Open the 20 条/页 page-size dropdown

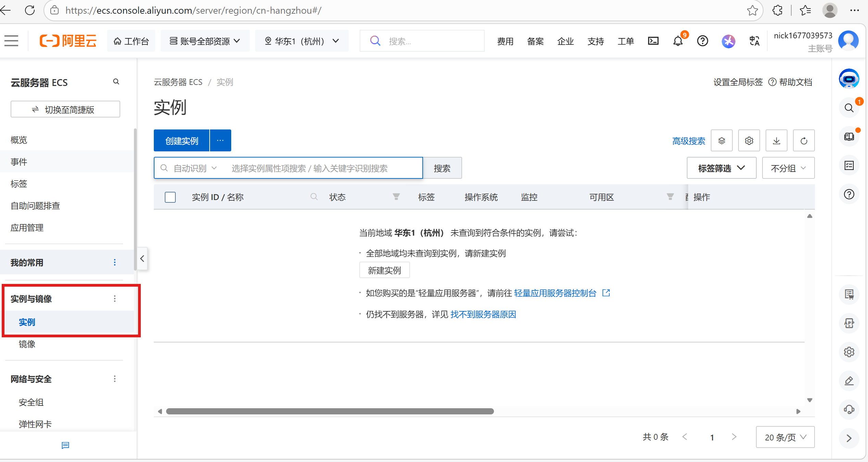pos(785,437)
